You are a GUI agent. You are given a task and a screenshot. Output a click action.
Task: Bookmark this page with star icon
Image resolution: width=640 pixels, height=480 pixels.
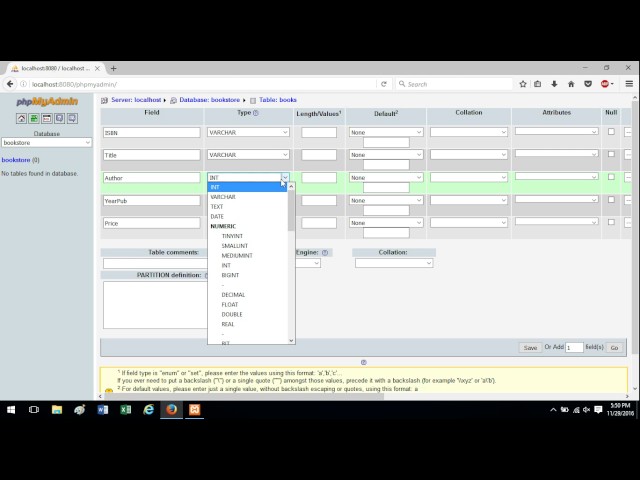click(x=523, y=84)
